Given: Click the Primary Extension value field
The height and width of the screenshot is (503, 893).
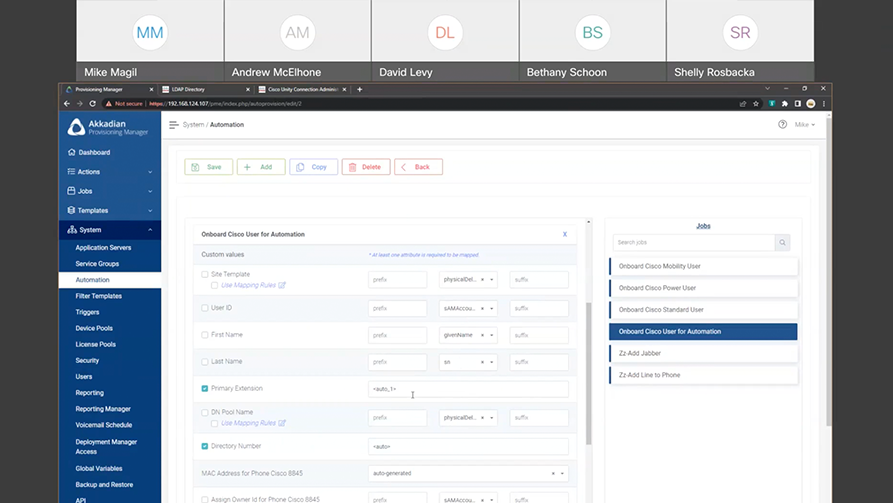Looking at the screenshot, I should tap(468, 389).
